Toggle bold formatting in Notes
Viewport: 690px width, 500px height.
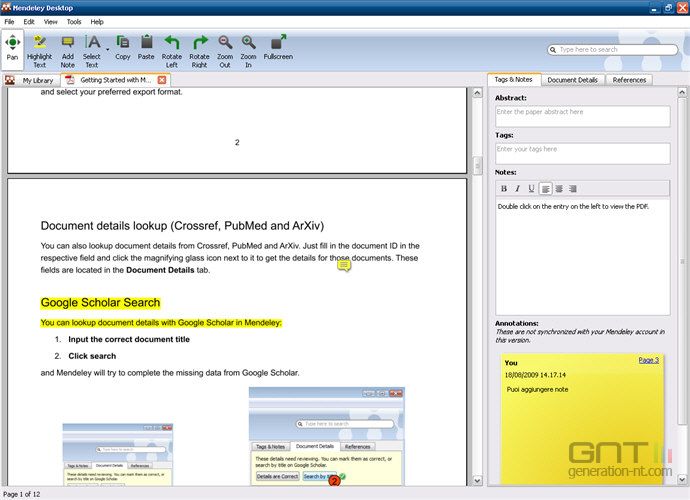[x=504, y=188]
